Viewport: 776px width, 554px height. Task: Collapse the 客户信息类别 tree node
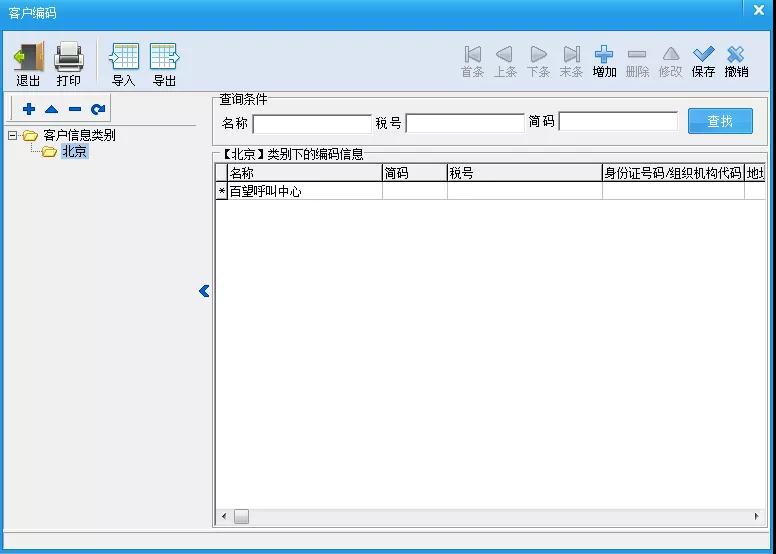coord(13,135)
